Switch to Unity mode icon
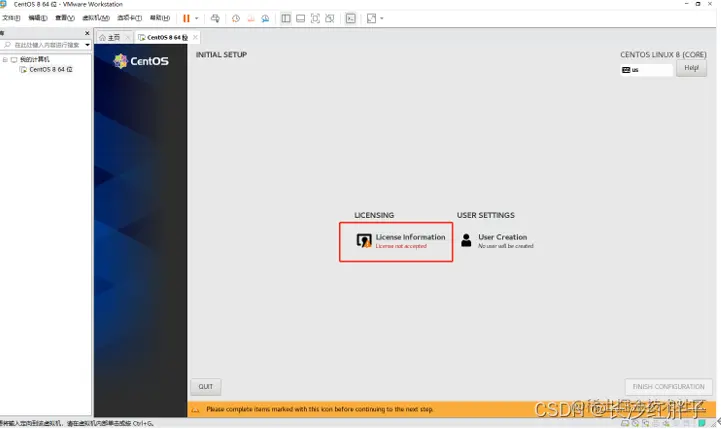The image size is (721, 429). click(x=330, y=18)
